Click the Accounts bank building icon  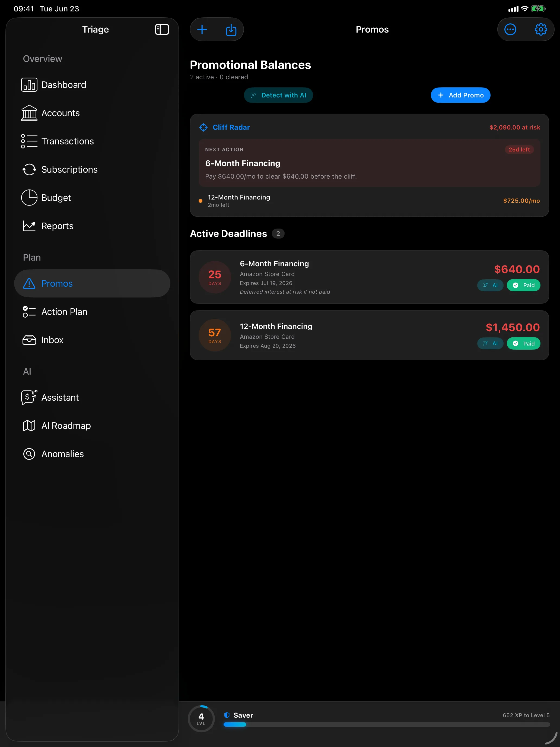tap(29, 113)
